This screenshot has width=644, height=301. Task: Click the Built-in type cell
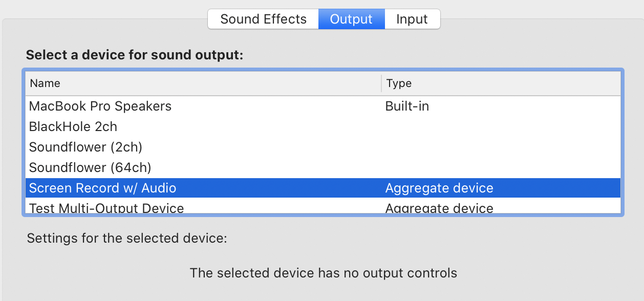click(407, 106)
